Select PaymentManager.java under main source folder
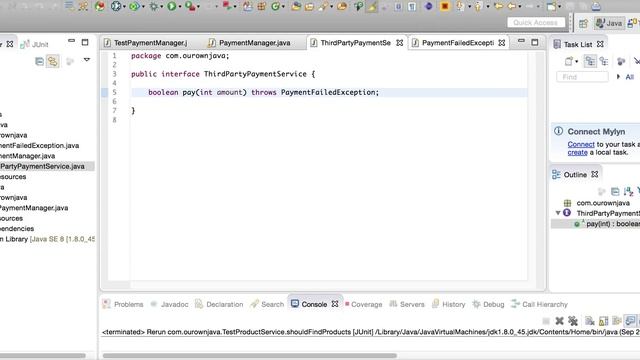 pyautogui.click(x=27, y=156)
